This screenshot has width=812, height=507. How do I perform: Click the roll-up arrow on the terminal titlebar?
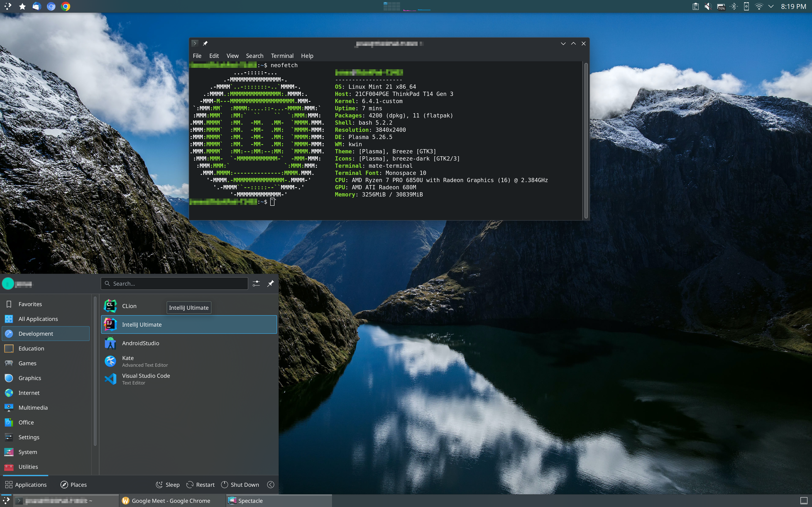563,43
